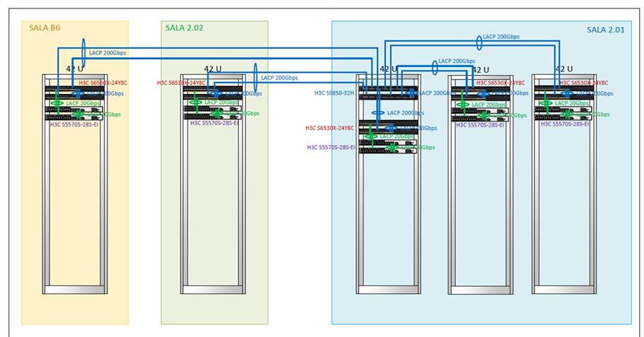Viewport: 644px width, 337px height.
Task: Click the H3C S6530X-24Y8C label in SALA B6
Action: [x=103, y=83]
